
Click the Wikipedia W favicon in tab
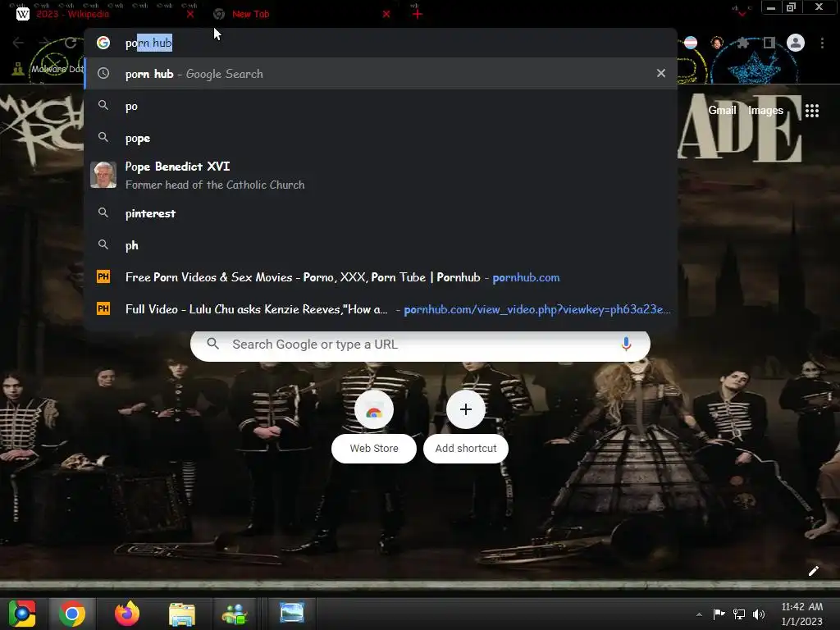click(x=22, y=15)
